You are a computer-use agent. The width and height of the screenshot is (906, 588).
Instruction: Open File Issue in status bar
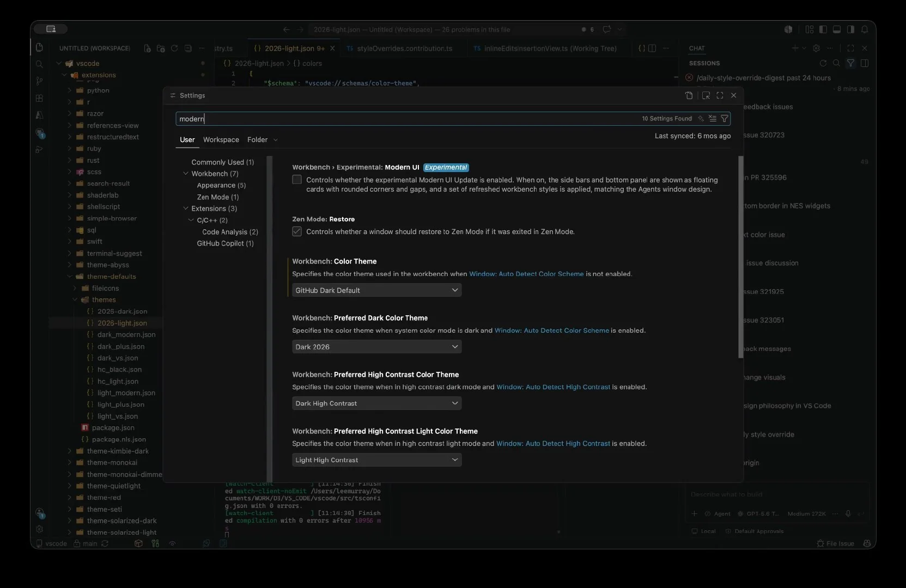[835, 543]
